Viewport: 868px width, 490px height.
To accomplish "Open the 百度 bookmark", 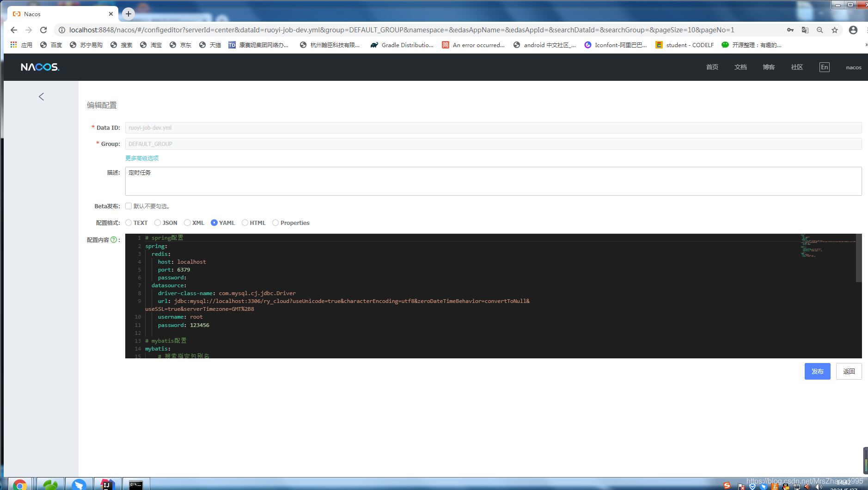I will (x=51, y=45).
